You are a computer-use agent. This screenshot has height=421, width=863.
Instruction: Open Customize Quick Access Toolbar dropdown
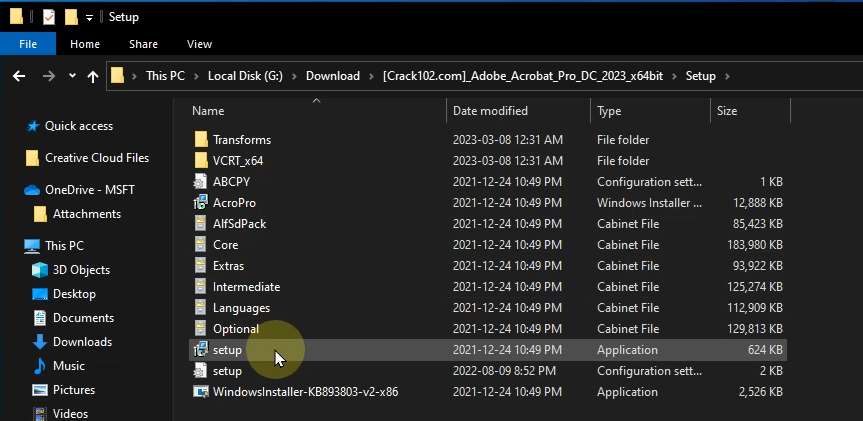point(89,17)
